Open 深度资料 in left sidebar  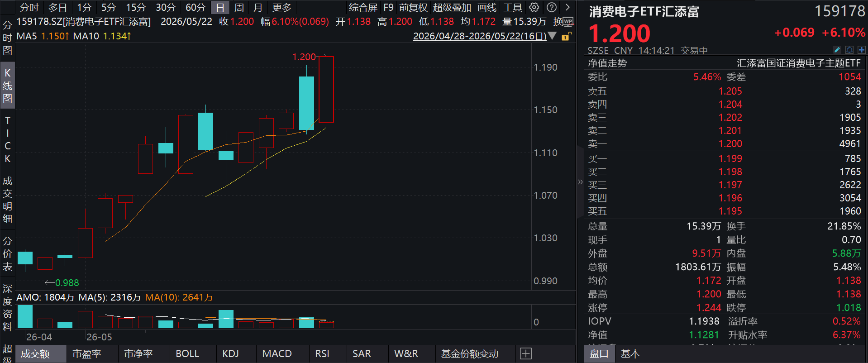tap(7, 307)
